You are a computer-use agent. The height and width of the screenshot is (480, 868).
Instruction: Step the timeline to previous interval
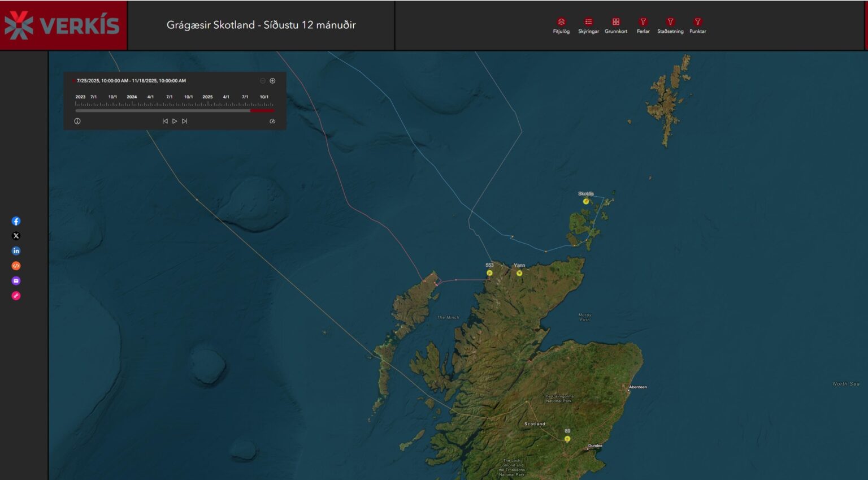[x=165, y=121]
